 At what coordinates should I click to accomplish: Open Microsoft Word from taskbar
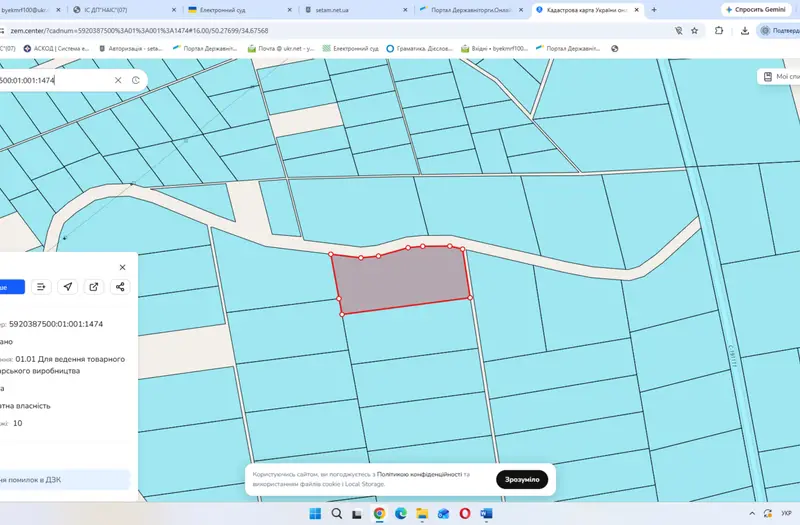pos(486,513)
